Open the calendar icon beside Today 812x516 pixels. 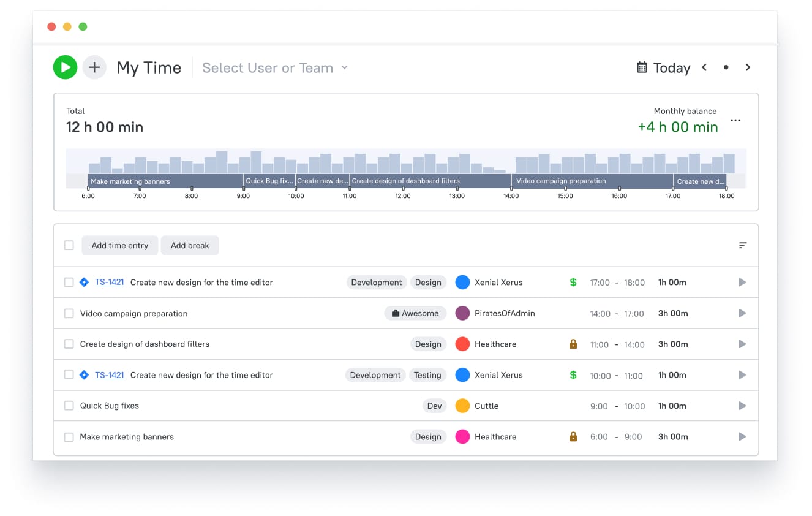pyautogui.click(x=642, y=67)
